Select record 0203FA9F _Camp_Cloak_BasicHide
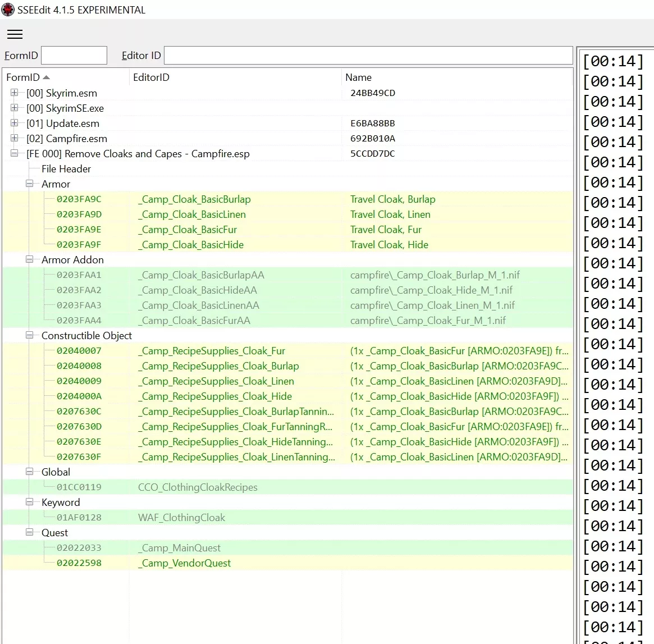654x644 pixels. [x=288, y=245]
